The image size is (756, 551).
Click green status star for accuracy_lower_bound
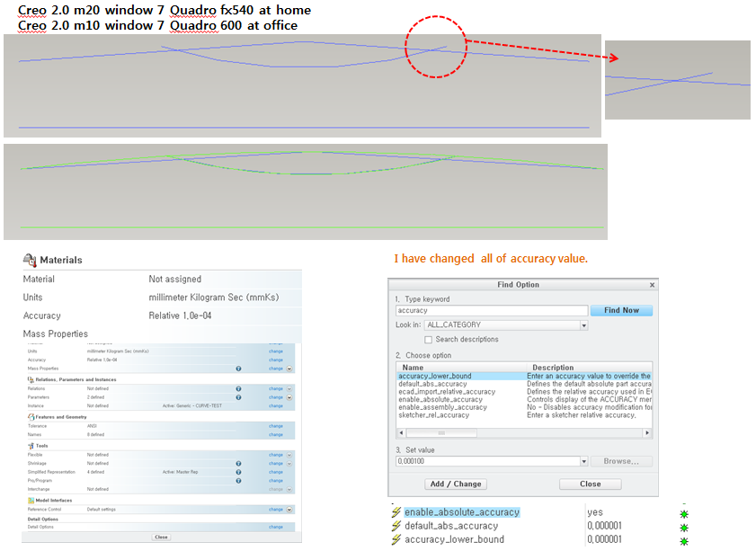[x=684, y=541]
